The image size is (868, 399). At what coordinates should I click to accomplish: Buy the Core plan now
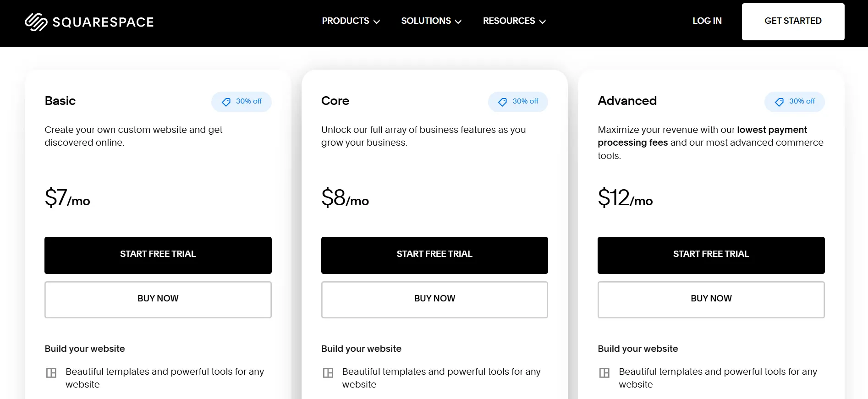(434, 300)
